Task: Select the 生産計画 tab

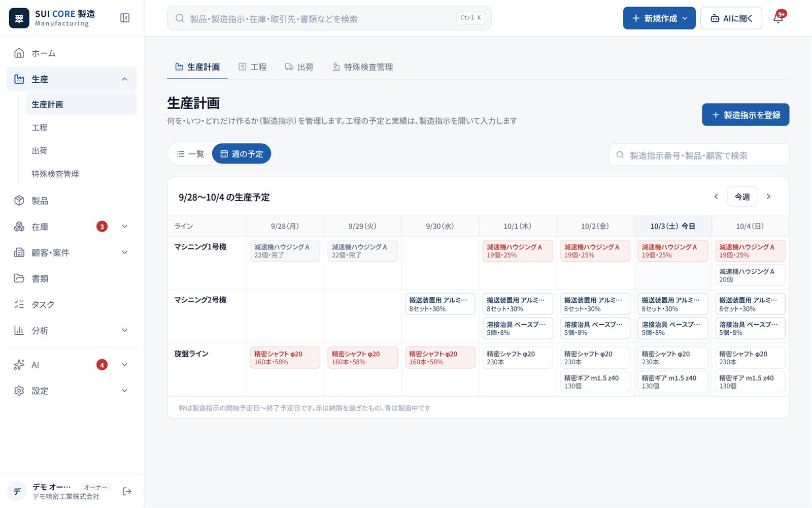Action: tap(197, 67)
